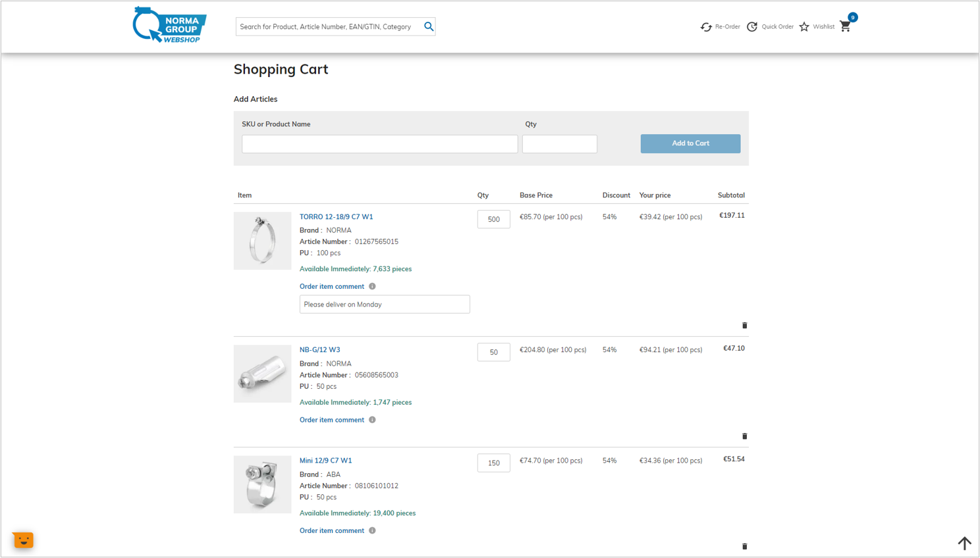Click the NB-G/12 W3 product thumbnail
The width and height of the screenshot is (980, 558).
262,374
